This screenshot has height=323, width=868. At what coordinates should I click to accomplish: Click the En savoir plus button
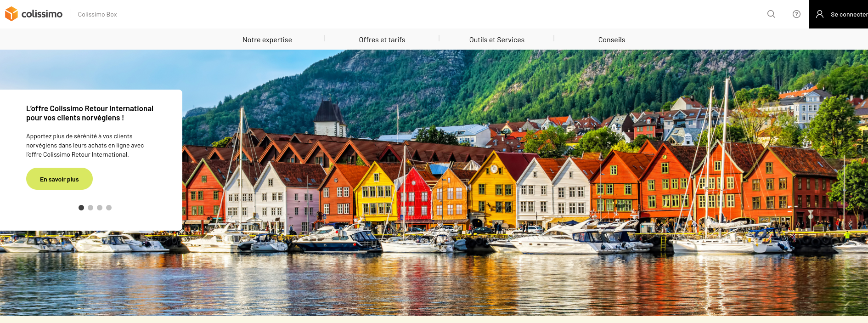click(x=59, y=179)
